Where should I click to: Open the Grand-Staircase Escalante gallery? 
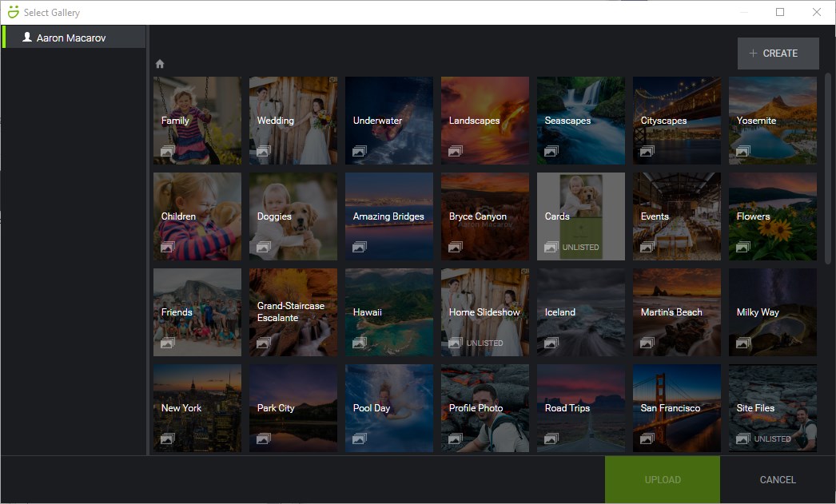[293, 312]
